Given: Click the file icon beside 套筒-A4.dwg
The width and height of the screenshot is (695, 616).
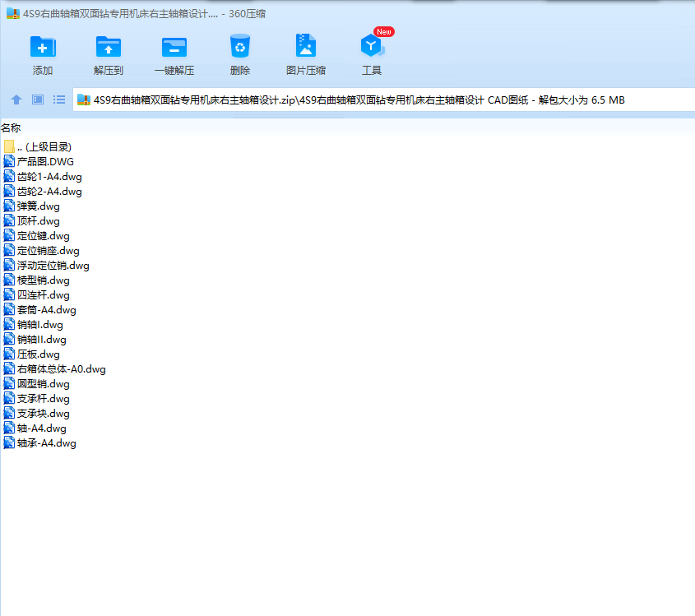Looking at the screenshot, I should click(x=9, y=310).
